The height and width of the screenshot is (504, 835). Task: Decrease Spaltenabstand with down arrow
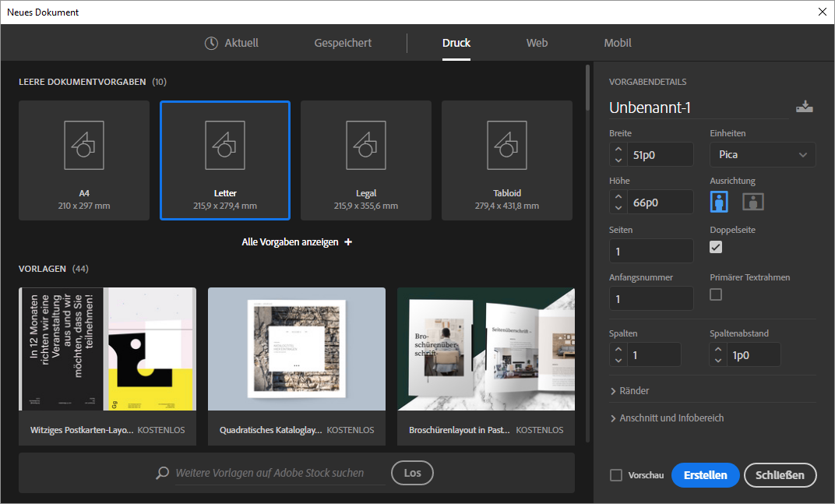(718, 360)
